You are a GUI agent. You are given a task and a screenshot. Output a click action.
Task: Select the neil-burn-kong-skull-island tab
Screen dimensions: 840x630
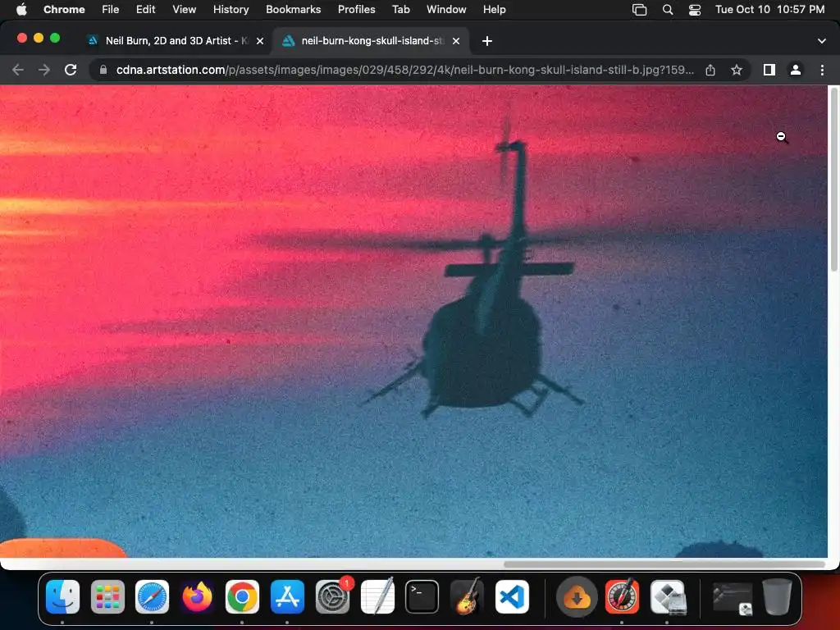[x=372, y=41]
